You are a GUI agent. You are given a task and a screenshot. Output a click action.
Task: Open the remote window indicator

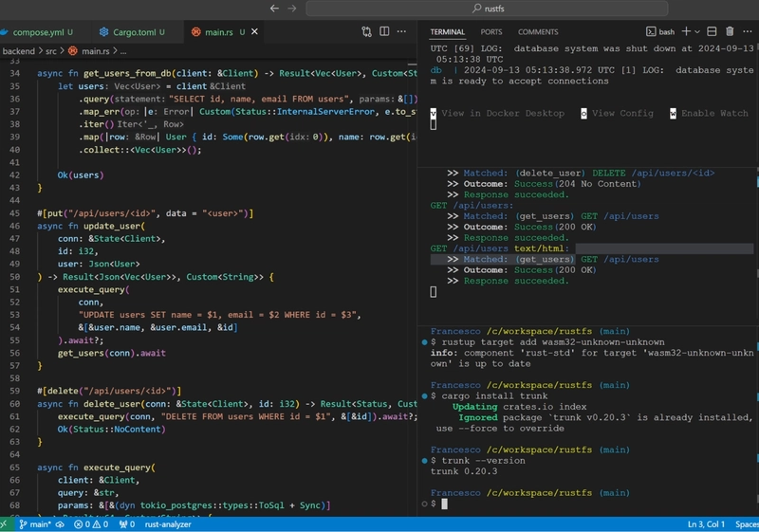coord(4,524)
